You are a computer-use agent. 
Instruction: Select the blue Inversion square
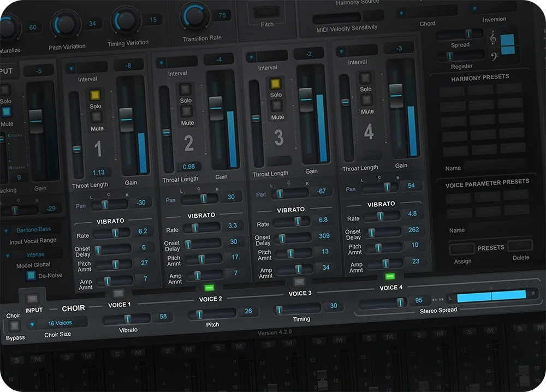point(508,40)
